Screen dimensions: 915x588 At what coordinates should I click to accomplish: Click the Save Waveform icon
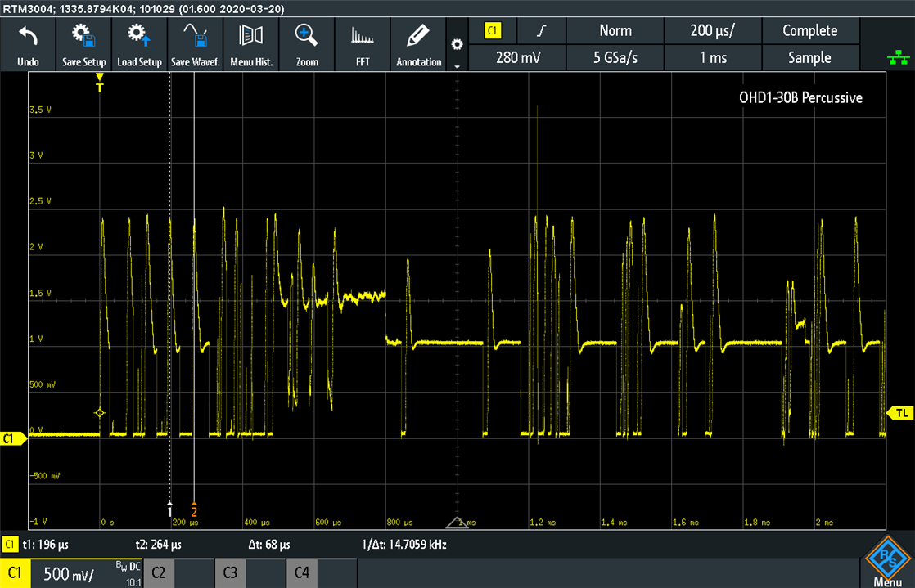tap(195, 45)
